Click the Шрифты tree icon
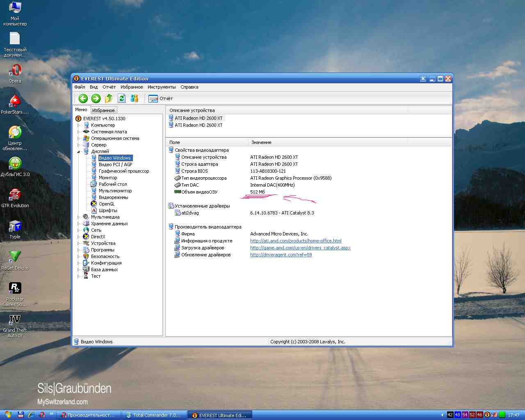 (94, 210)
